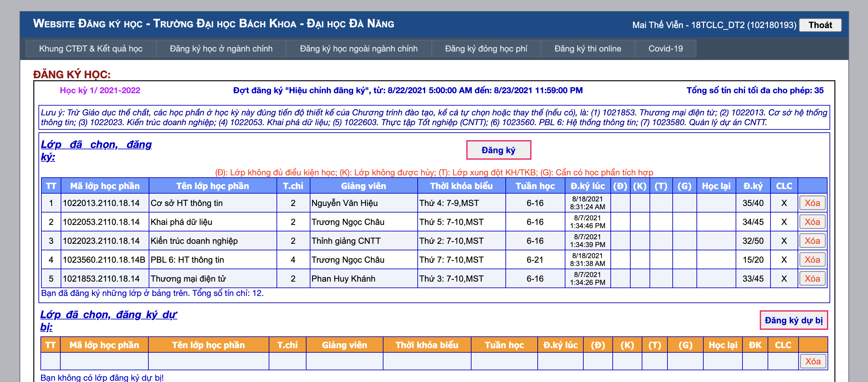Click registration time 8/7/2021 1:34:26 PM
This screenshot has height=382, width=868.
[587, 278]
